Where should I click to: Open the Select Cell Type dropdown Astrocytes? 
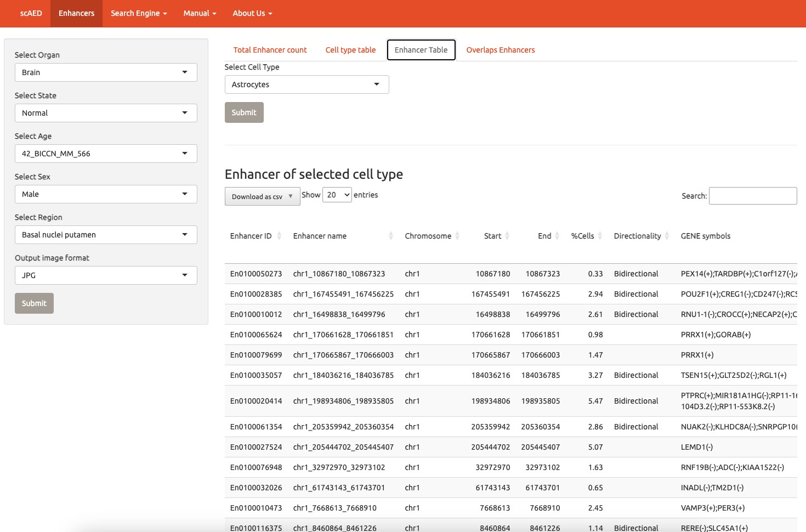307,84
